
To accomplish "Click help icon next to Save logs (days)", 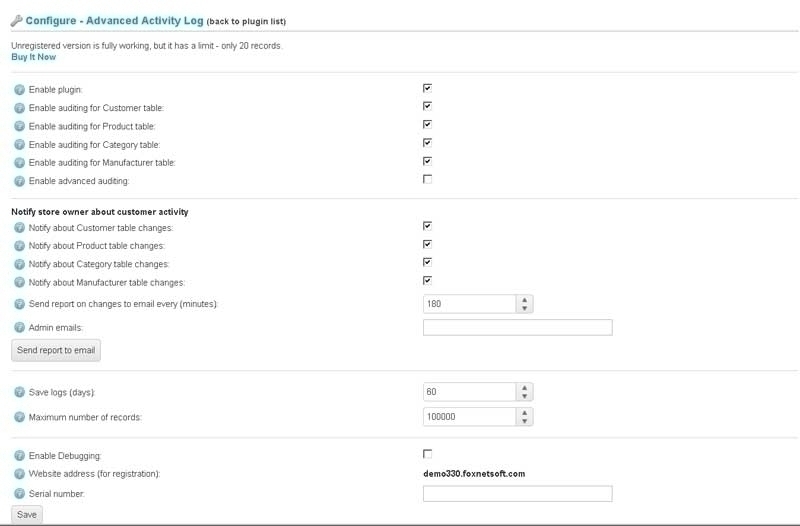I will 19,392.
